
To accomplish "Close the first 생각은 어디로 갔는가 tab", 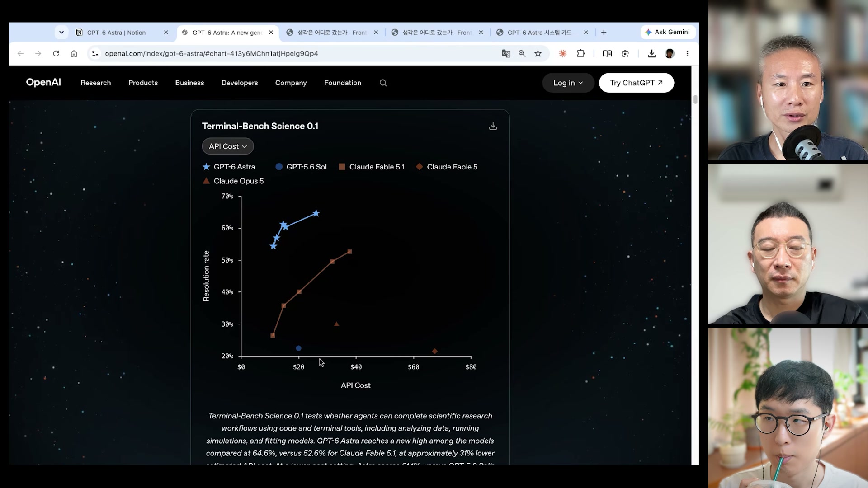I will 376,33.
